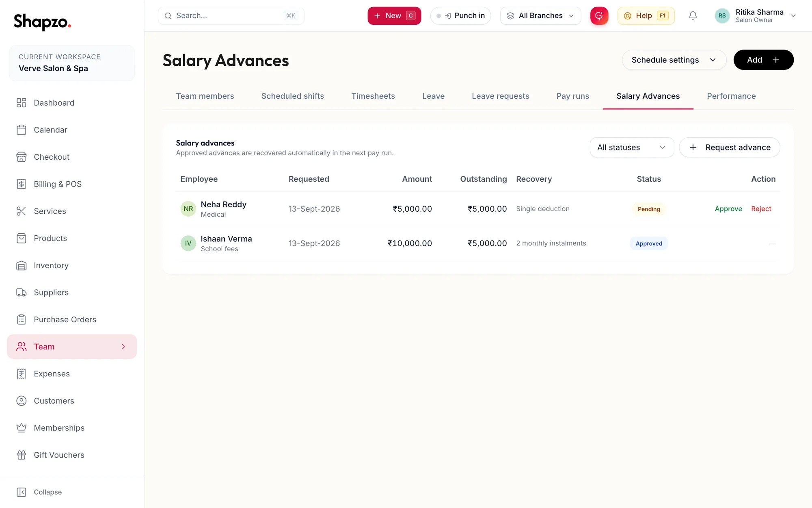Click the Gift Vouchers gift icon
812x508 pixels.
[x=21, y=455]
